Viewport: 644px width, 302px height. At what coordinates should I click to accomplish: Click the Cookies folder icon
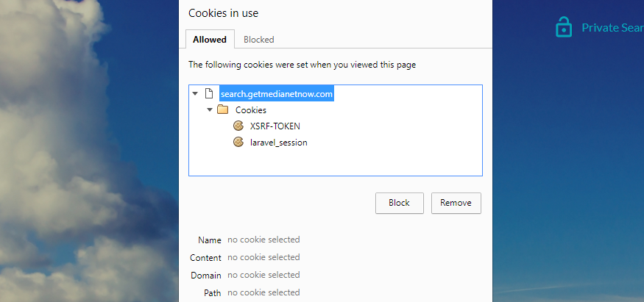click(222, 110)
